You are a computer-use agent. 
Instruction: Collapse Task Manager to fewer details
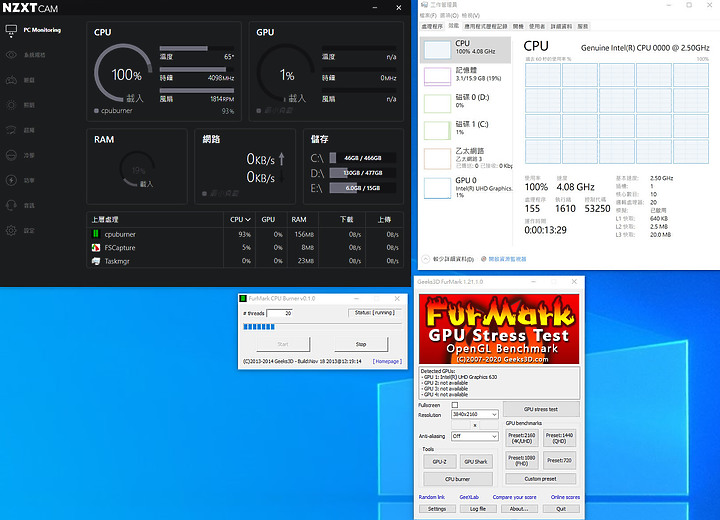[448, 259]
